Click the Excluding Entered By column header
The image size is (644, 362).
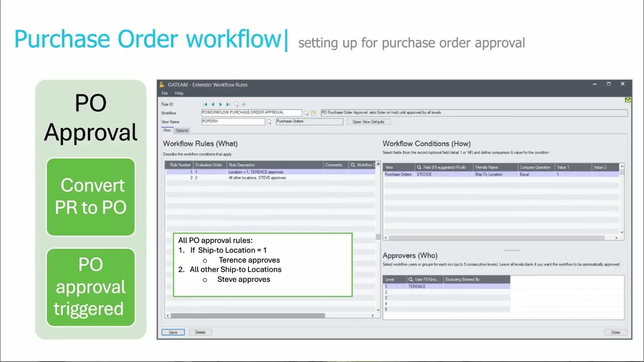[x=476, y=280]
